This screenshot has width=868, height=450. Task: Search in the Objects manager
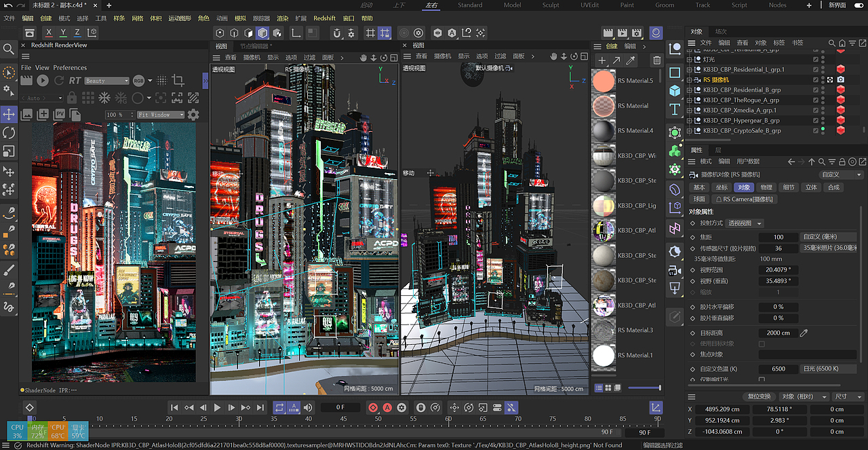pyautogui.click(x=832, y=43)
